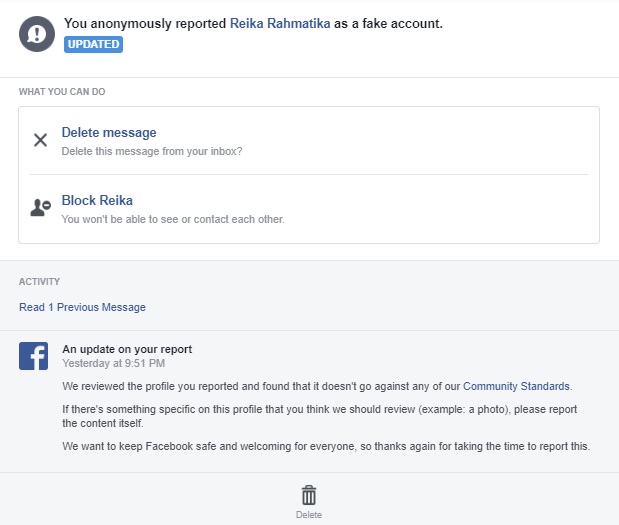Image resolution: width=619 pixels, height=525 pixels.
Task: Click the exclamation report alert icon
Action: click(37, 34)
